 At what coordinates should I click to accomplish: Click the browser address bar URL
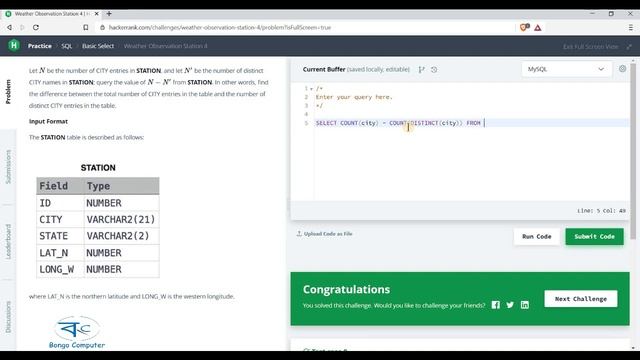tap(220, 27)
